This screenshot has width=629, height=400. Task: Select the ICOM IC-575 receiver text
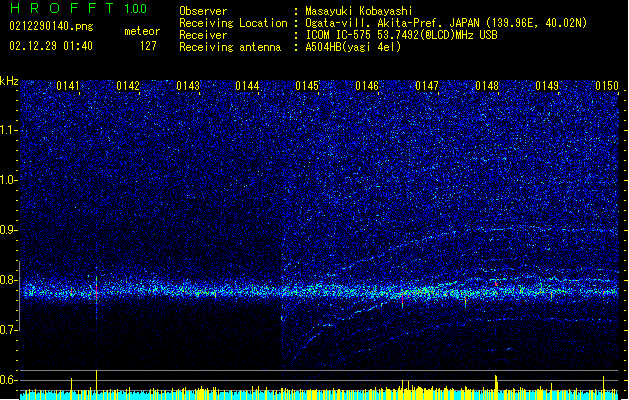click(x=401, y=35)
